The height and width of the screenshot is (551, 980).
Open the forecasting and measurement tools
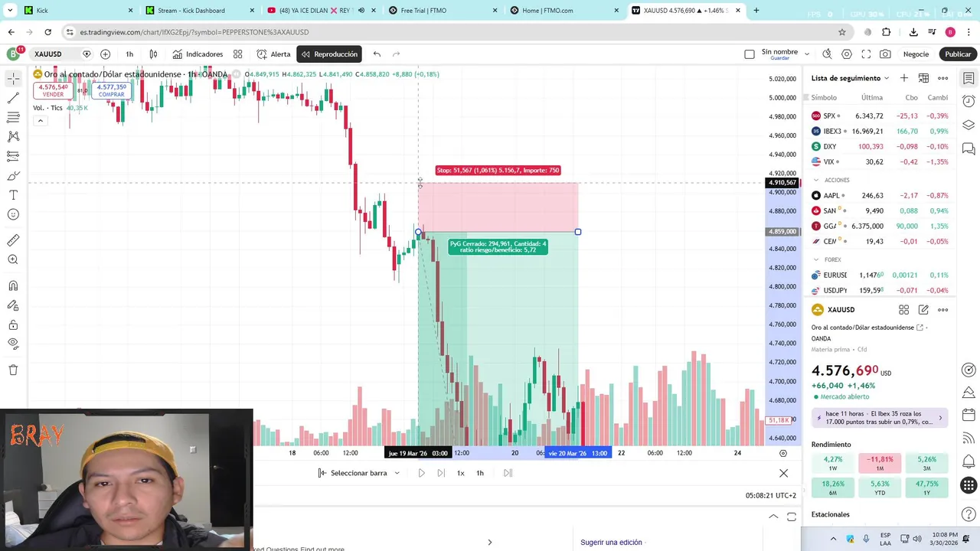pyautogui.click(x=13, y=155)
